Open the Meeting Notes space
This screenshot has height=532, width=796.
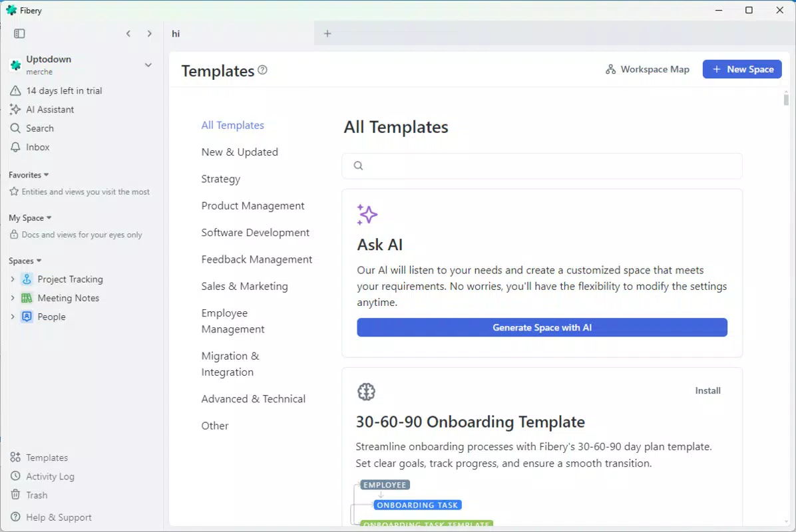68,298
